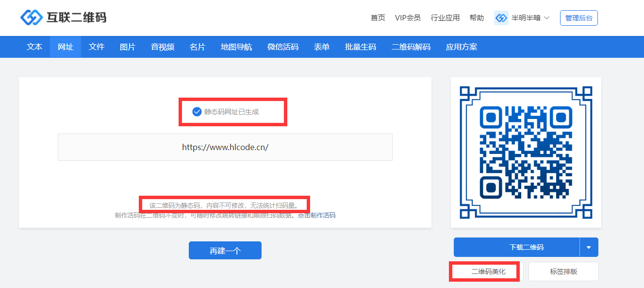Go to the 图片 tab

pyautogui.click(x=128, y=47)
